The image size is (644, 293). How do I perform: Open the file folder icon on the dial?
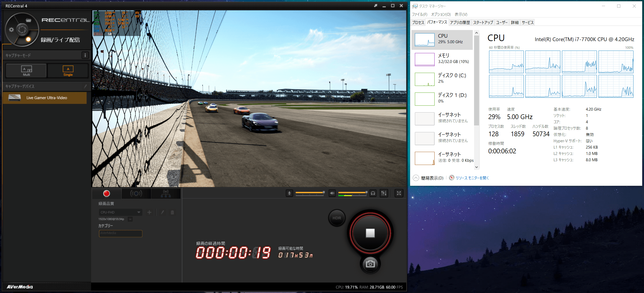28,20
